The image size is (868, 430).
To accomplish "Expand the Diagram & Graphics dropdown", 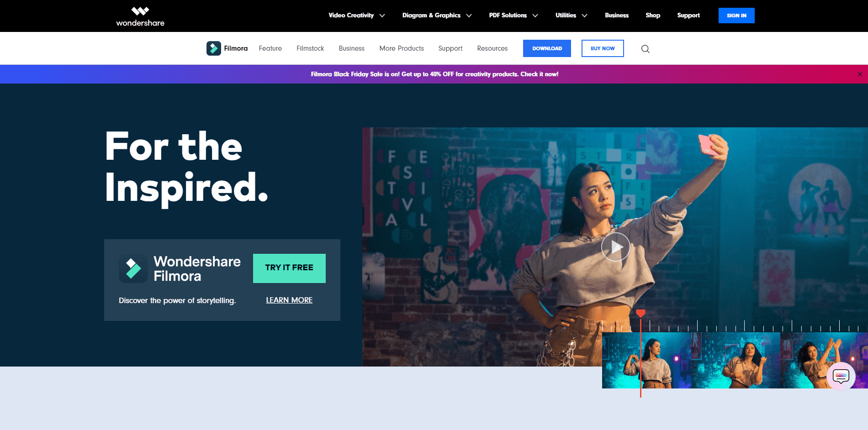I will pos(437,16).
